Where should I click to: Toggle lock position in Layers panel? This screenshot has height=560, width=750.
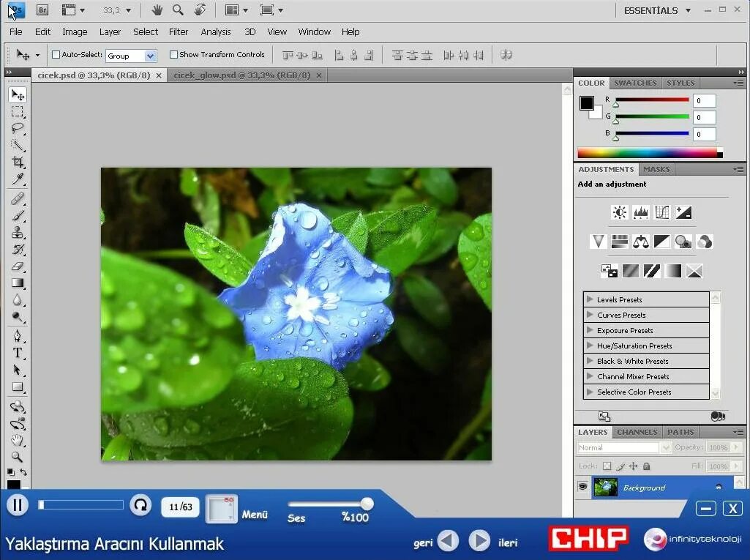pos(633,466)
